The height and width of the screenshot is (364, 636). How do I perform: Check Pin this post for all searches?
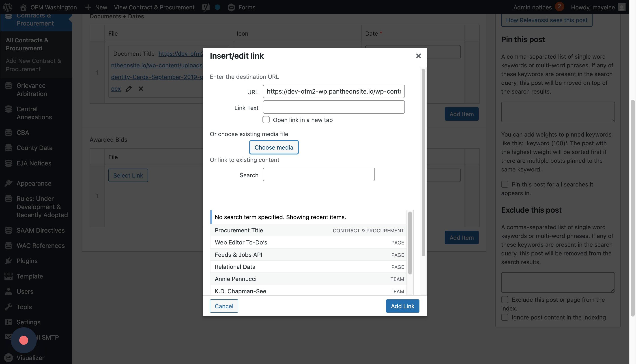point(505,184)
